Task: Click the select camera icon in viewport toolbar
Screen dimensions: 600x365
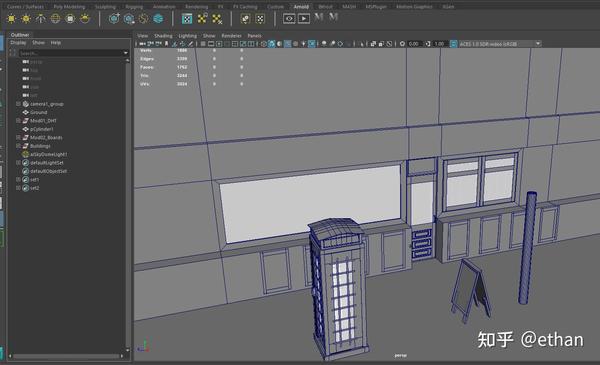Action: pyautogui.click(x=142, y=44)
